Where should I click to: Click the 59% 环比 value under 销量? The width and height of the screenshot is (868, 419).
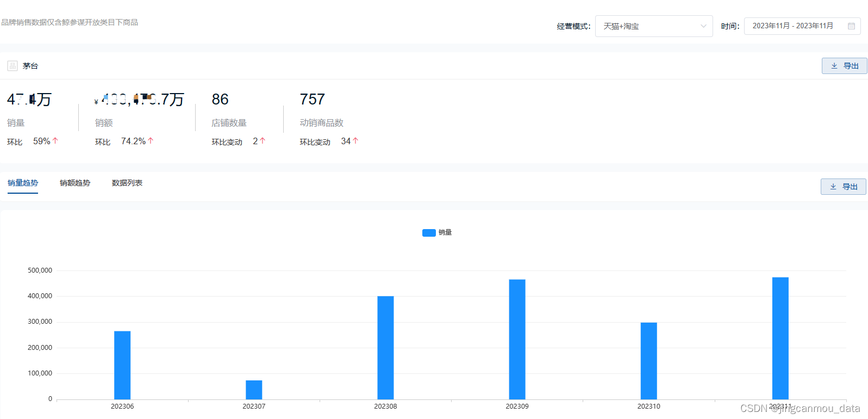(42, 141)
